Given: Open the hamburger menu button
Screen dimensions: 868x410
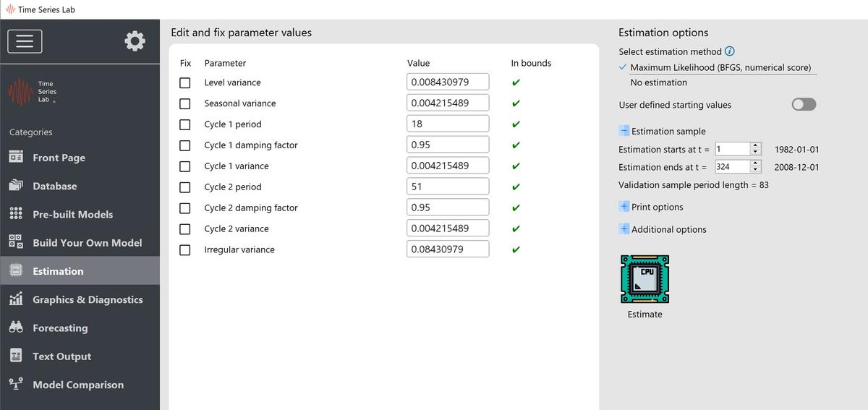Looking at the screenshot, I should [25, 41].
